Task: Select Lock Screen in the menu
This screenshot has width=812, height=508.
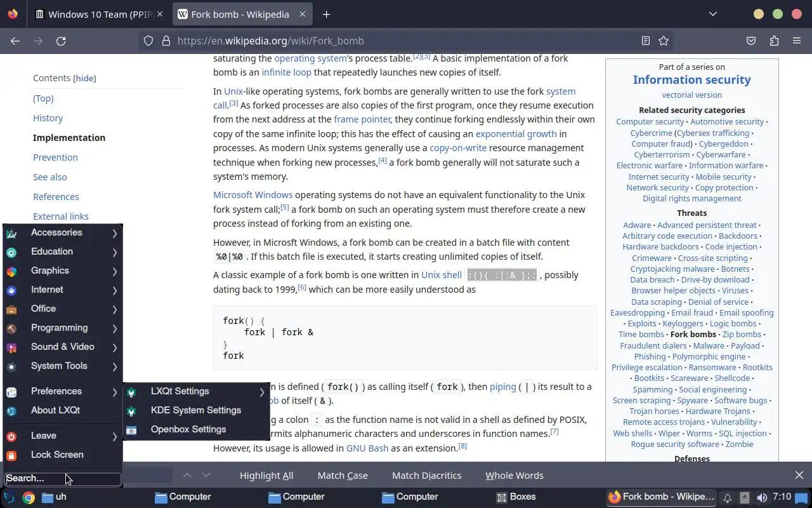Action: (62, 455)
